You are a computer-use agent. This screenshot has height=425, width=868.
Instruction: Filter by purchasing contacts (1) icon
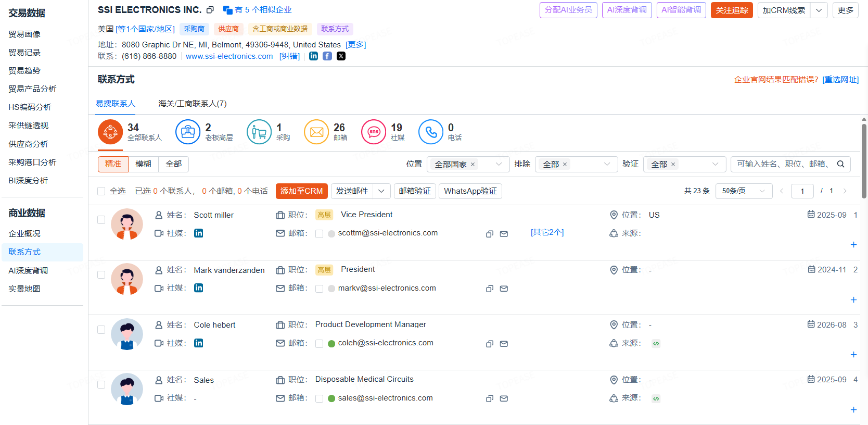(259, 132)
